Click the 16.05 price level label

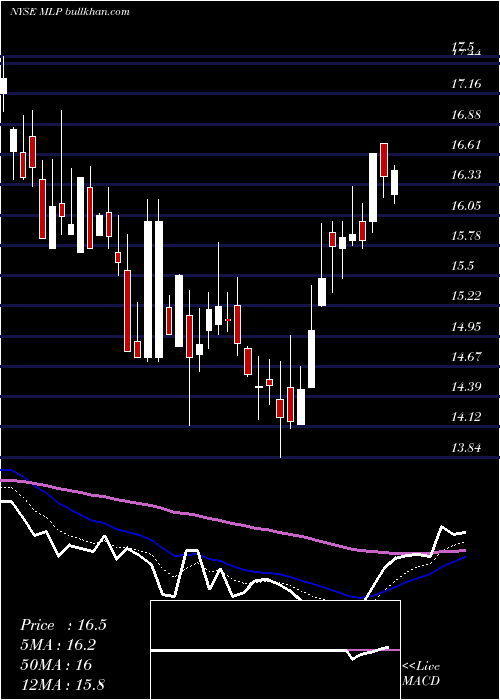pyautogui.click(x=466, y=205)
